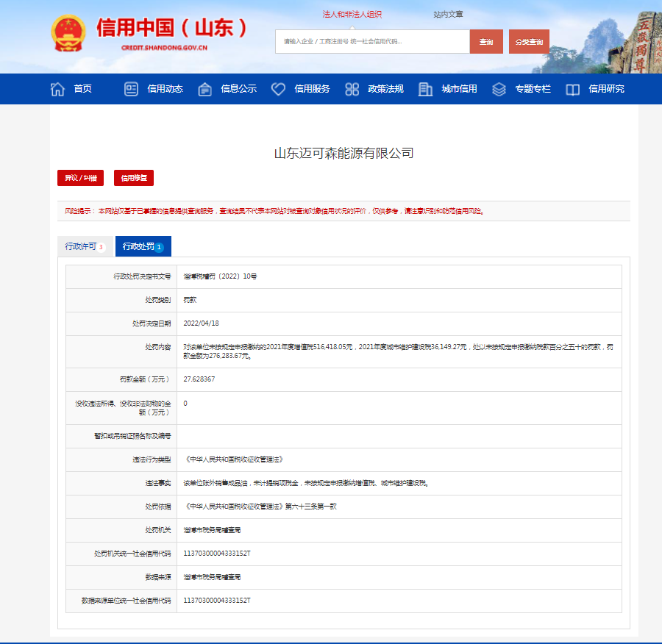Viewport: 662px width, 644px height.
Task: Click the 信用中国（山东）site title
Action: click(172, 28)
